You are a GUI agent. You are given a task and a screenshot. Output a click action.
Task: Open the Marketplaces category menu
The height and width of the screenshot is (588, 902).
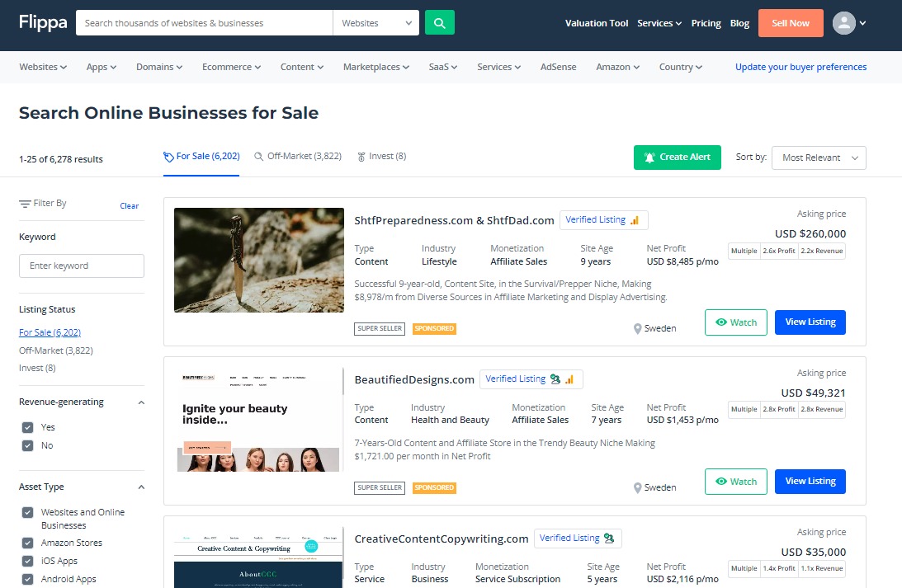[x=376, y=67]
